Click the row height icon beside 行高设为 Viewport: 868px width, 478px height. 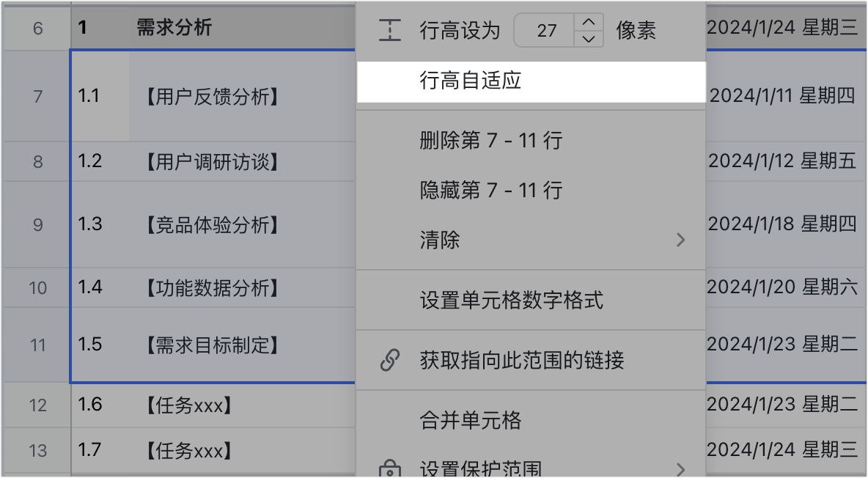pos(390,30)
